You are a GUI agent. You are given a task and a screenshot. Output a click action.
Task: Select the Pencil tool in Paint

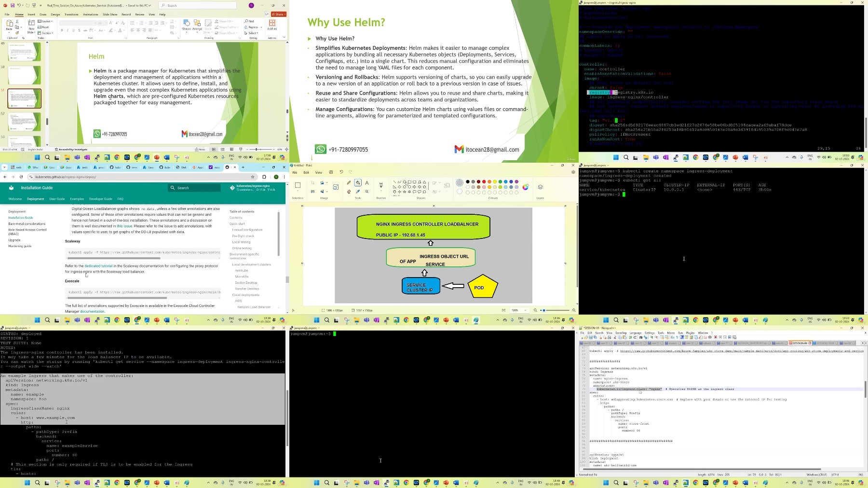click(x=349, y=183)
